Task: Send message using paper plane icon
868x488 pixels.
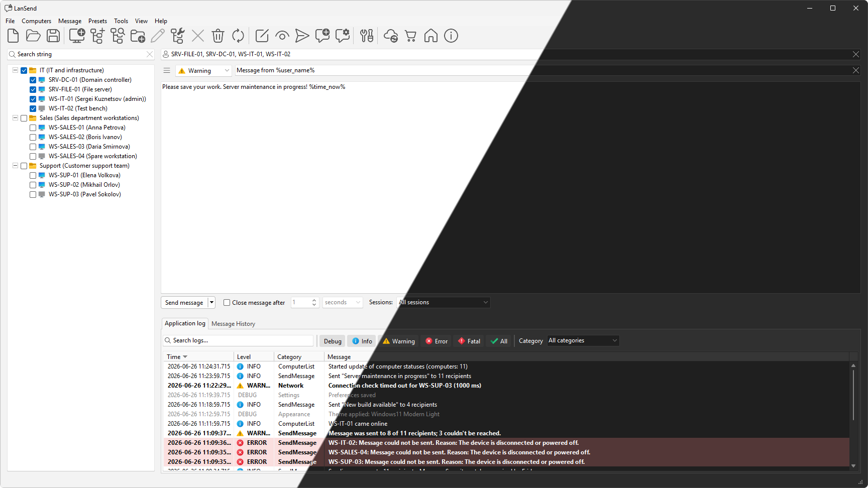Action: click(302, 36)
